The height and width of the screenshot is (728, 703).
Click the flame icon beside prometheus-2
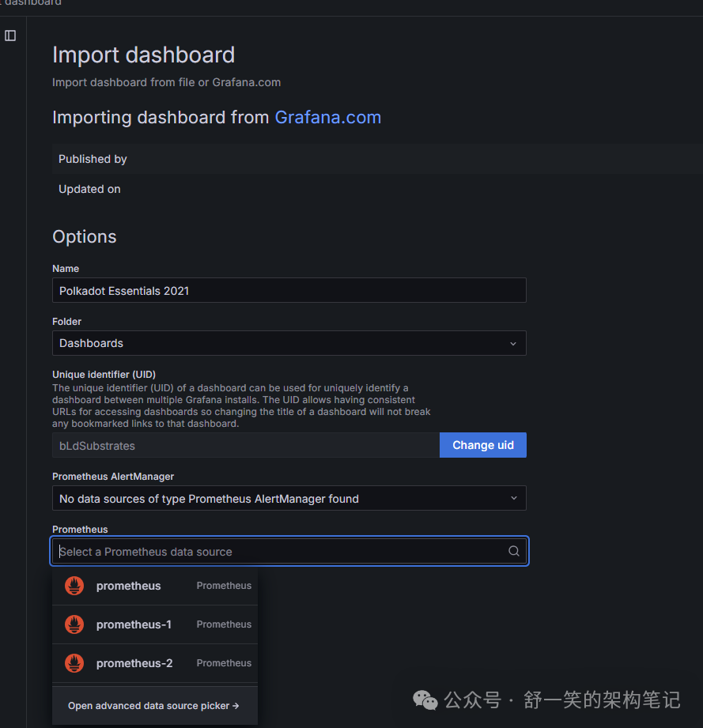tap(74, 663)
